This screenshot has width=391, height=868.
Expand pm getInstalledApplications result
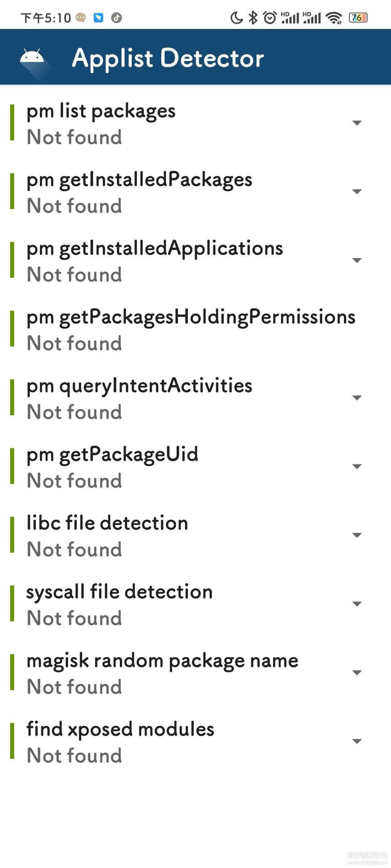coord(357,260)
